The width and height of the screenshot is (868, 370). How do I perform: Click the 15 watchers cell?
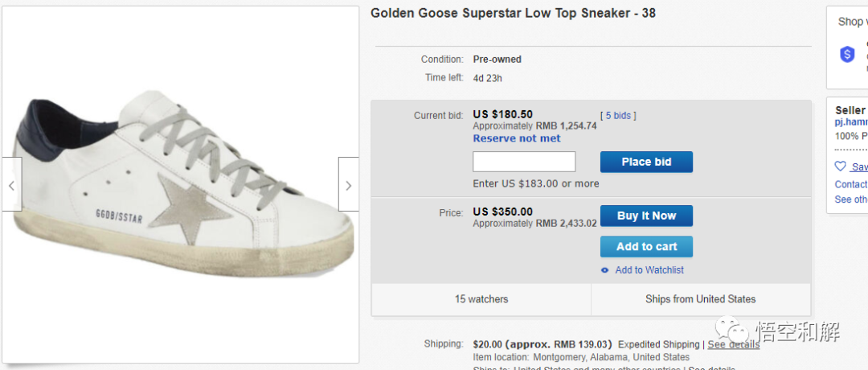(481, 299)
